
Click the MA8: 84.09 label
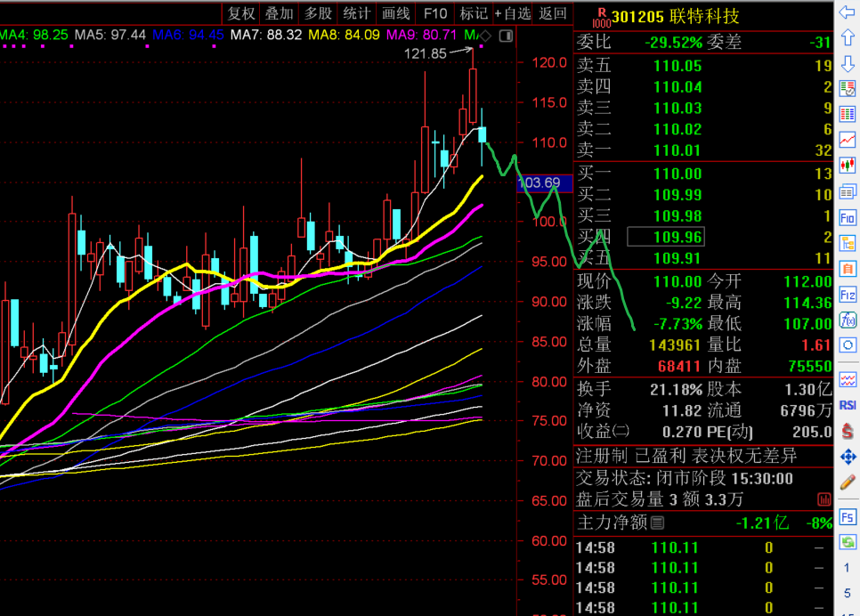point(344,35)
